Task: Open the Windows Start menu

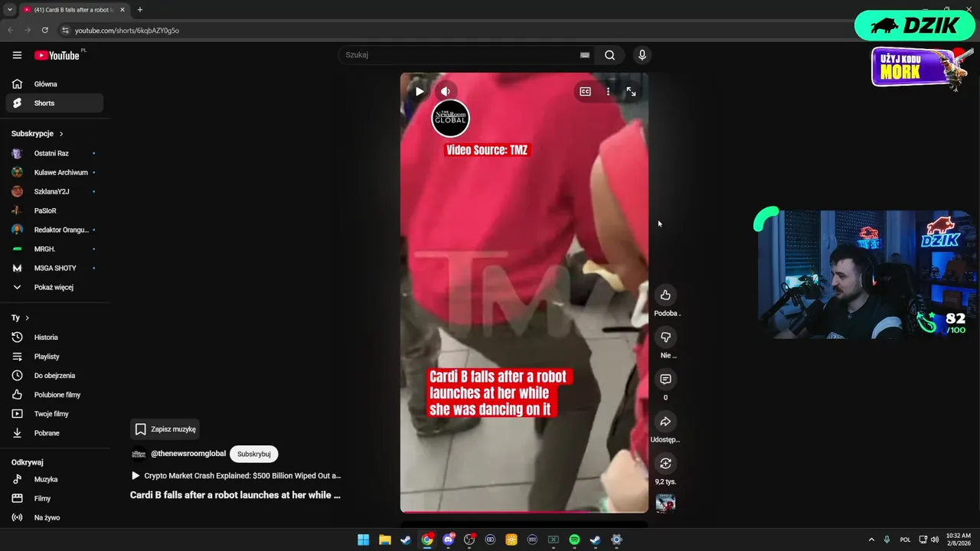Action: (x=363, y=540)
